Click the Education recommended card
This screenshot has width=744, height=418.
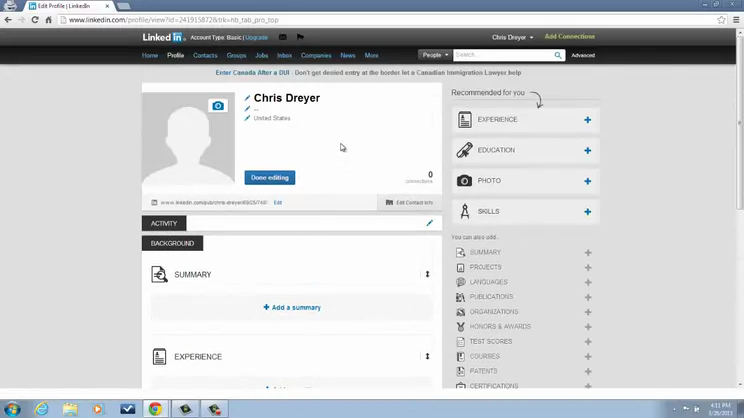point(526,150)
